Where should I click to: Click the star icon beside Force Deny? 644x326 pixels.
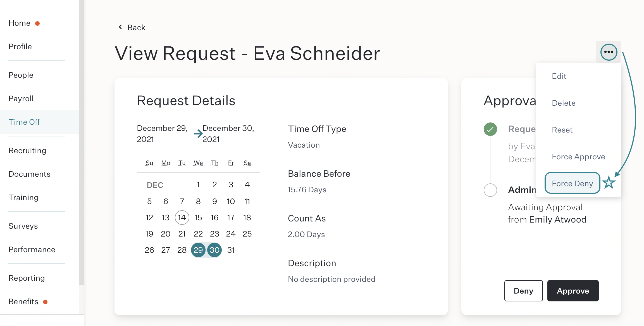609,183
